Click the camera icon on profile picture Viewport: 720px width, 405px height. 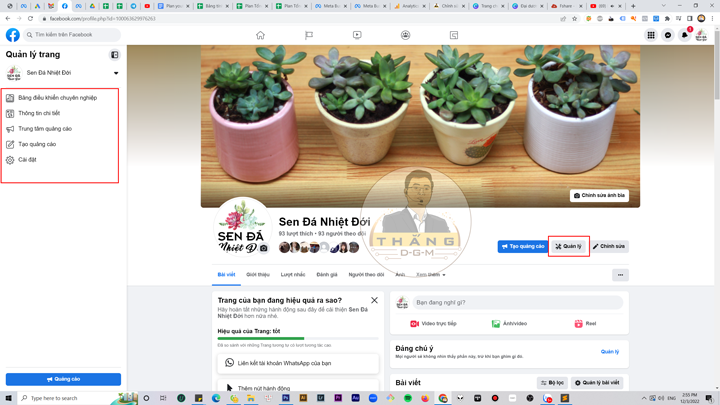point(264,248)
